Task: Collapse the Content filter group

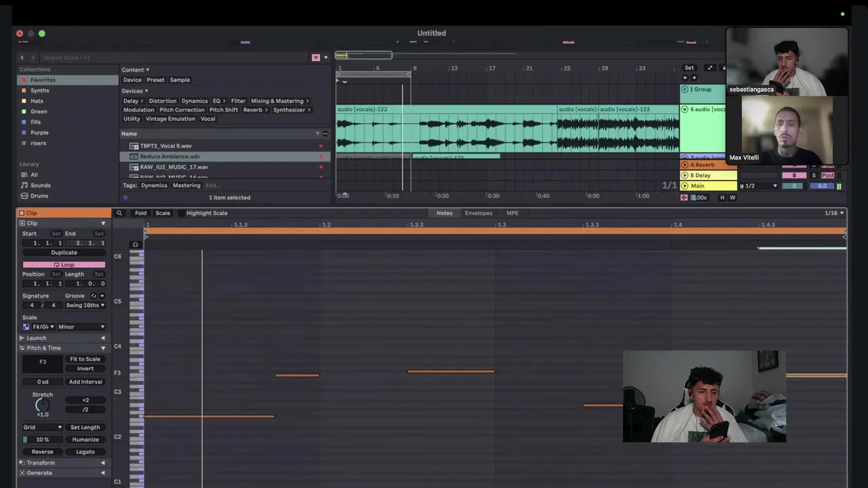Action: [x=135, y=70]
